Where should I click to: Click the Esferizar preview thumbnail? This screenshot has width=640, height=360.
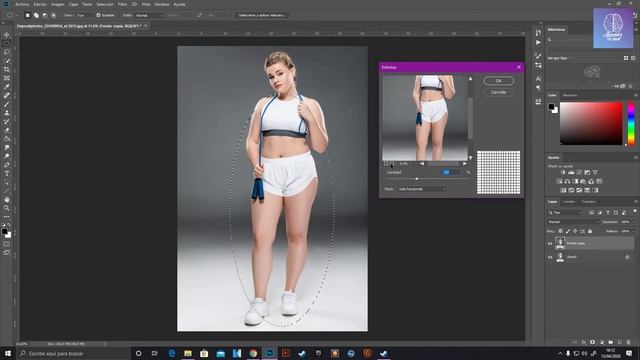pyautogui.click(x=425, y=118)
